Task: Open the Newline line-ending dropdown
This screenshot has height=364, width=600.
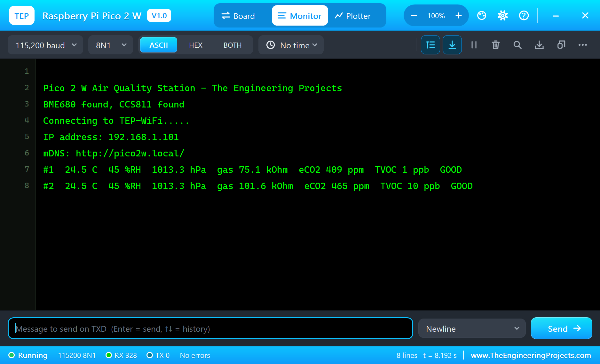Action: click(x=472, y=328)
